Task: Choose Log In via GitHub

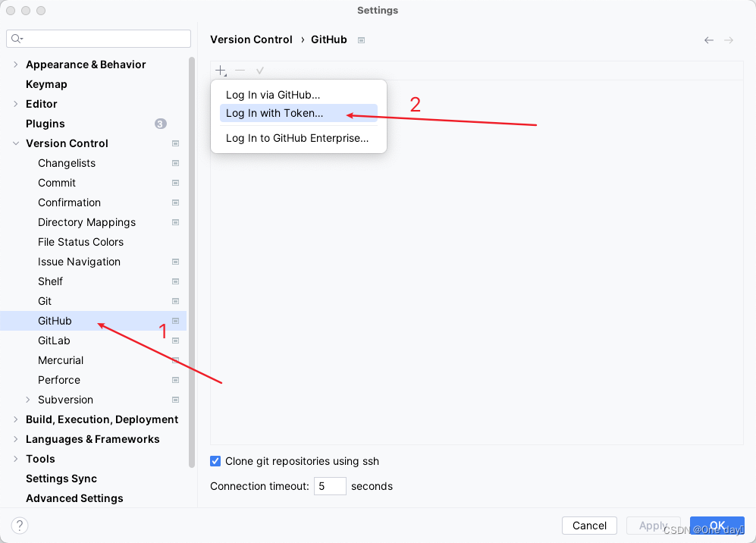Action: (299, 95)
